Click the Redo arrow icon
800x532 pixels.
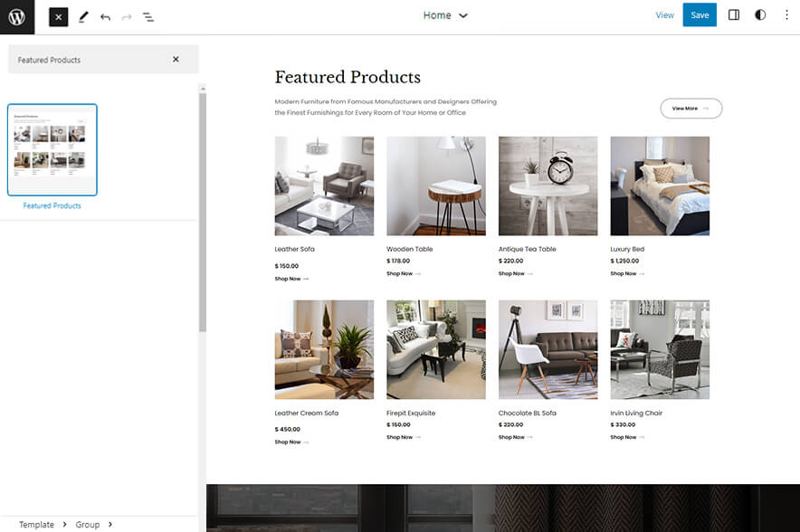point(127,16)
